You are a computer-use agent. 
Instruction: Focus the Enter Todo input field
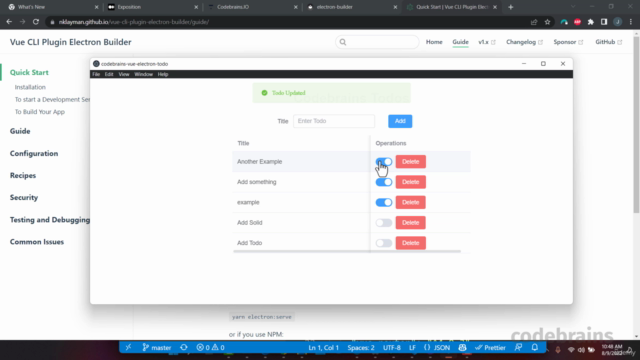click(x=334, y=121)
